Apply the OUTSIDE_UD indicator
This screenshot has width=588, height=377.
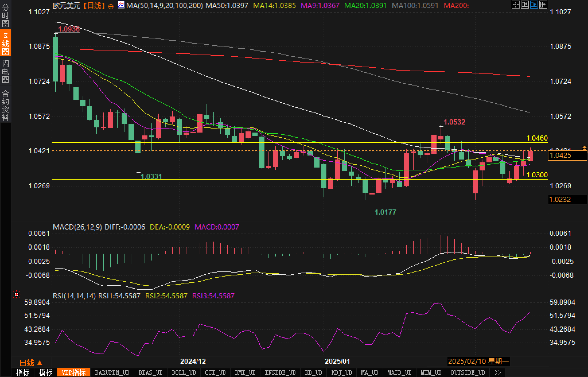point(468,372)
